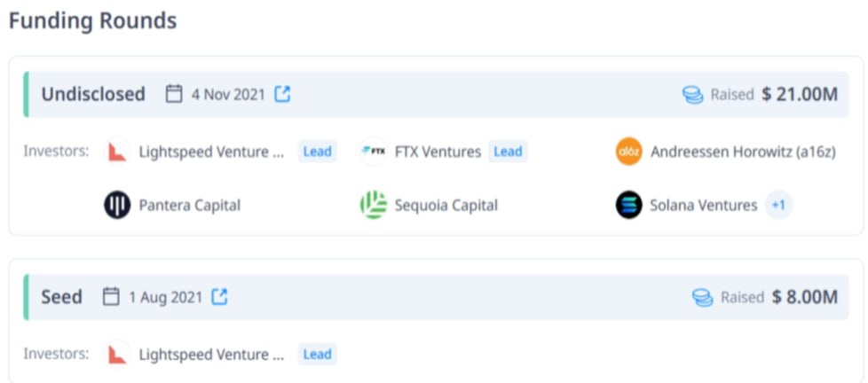This screenshot has height=383, width=868.
Task: Click Lightspeed logo in the Undisclosed round
Action: (x=117, y=152)
